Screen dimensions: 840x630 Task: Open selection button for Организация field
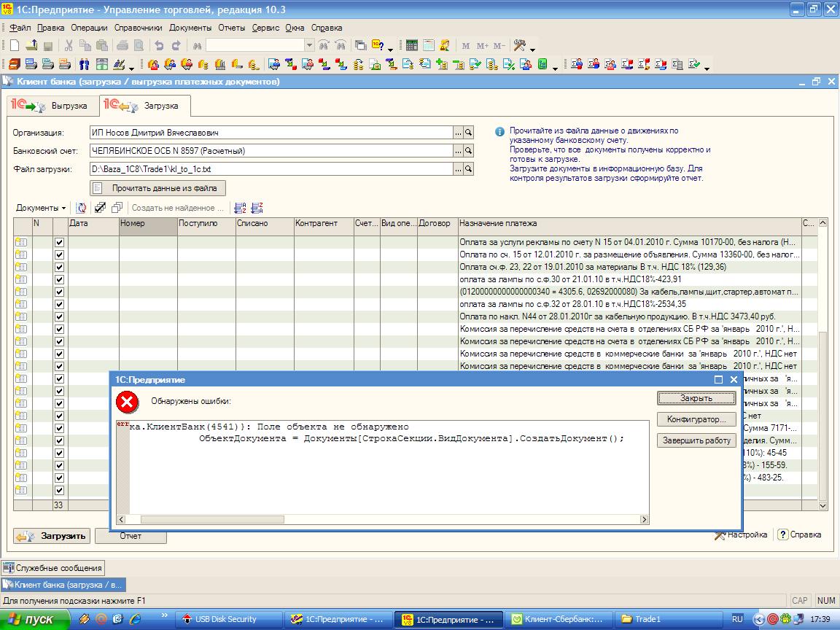tap(458, 132)
